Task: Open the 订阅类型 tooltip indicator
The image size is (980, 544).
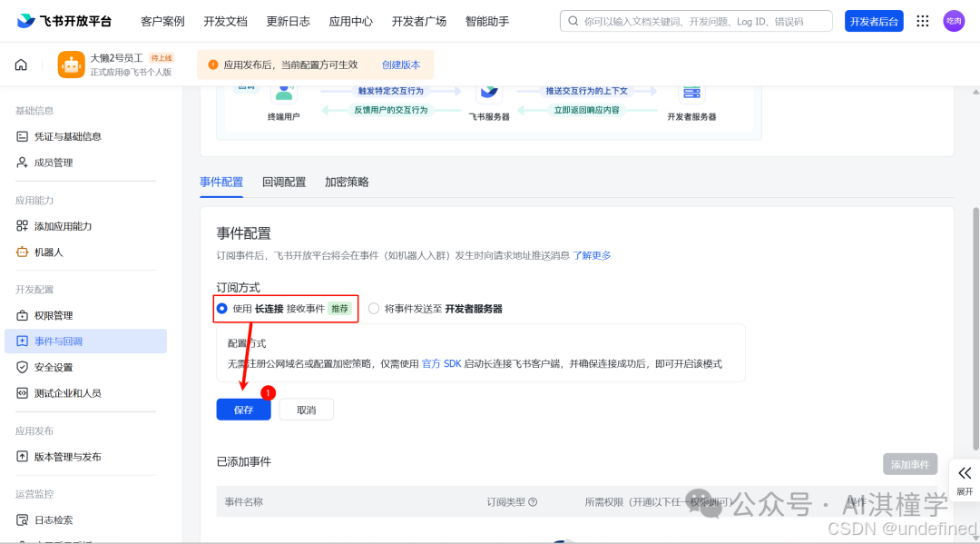Action: click(535, 500)
